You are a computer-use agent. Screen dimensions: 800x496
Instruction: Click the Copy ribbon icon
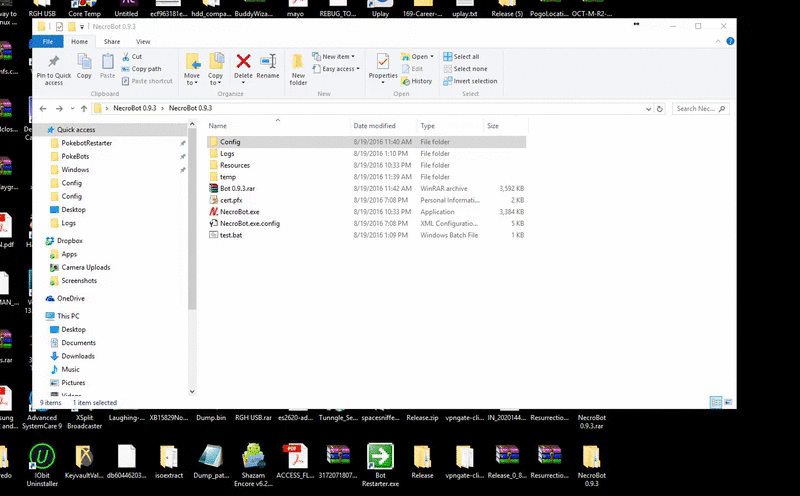click(84, 66)
